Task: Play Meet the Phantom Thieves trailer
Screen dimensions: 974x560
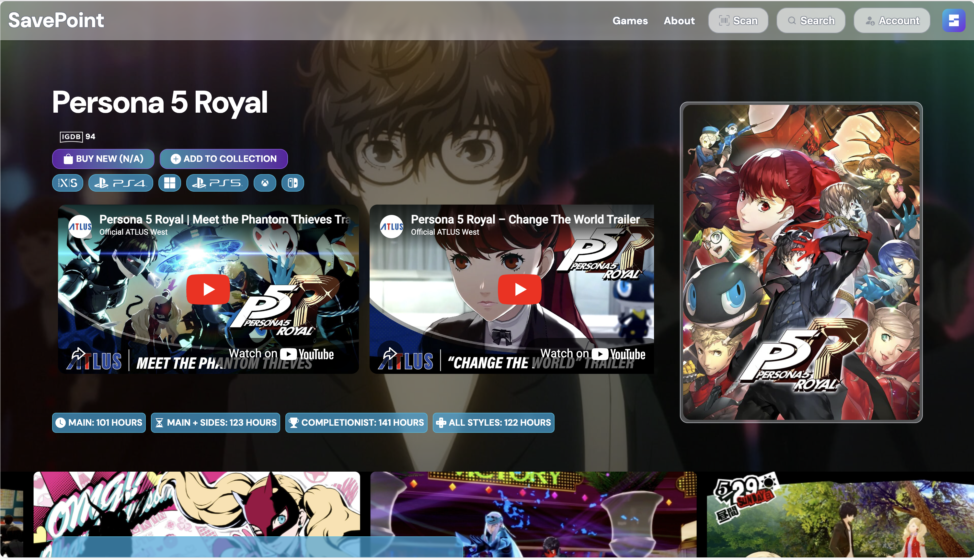Action: pos(208,289)
